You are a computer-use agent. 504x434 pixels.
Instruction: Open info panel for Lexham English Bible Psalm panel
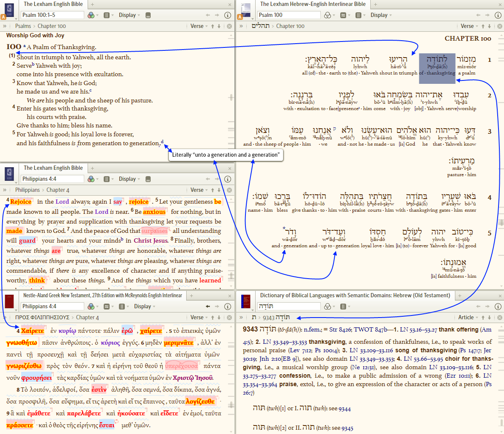pyautogui.click(x=228, y=15)
